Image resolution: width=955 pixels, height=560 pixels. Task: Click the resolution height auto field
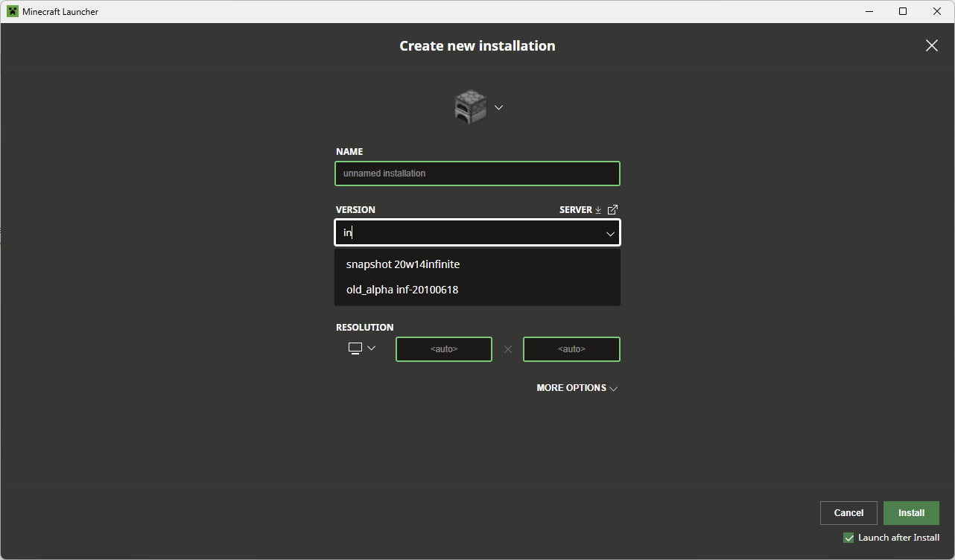click(x=572, y=349)
